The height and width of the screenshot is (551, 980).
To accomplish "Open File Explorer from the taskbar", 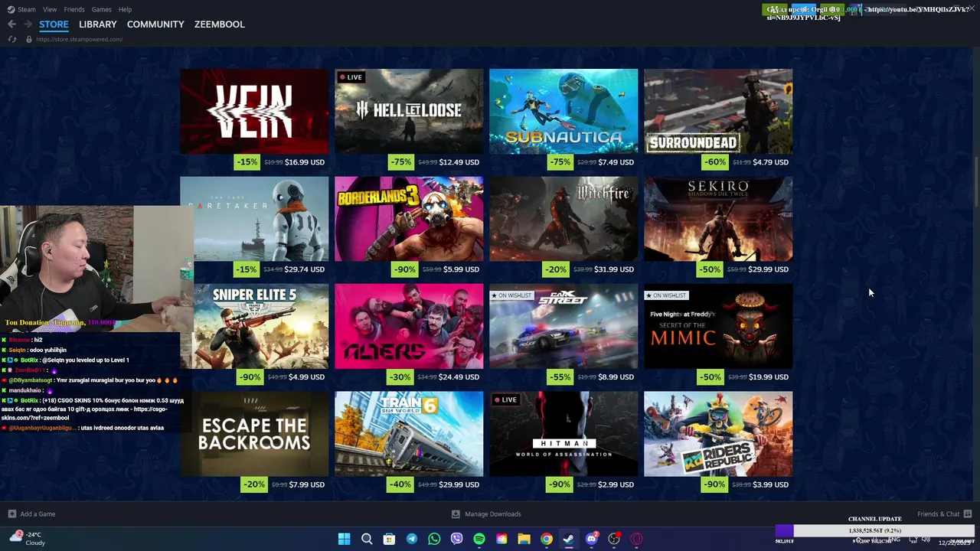I will (524, 539).
